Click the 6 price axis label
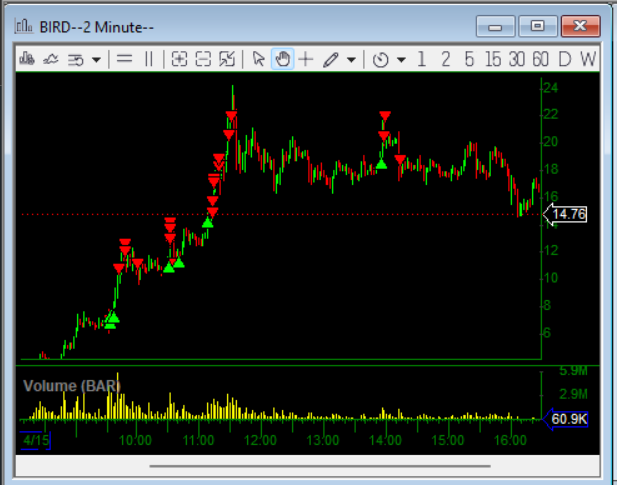Viewport: 617px width, 485px height. (546, 333)
